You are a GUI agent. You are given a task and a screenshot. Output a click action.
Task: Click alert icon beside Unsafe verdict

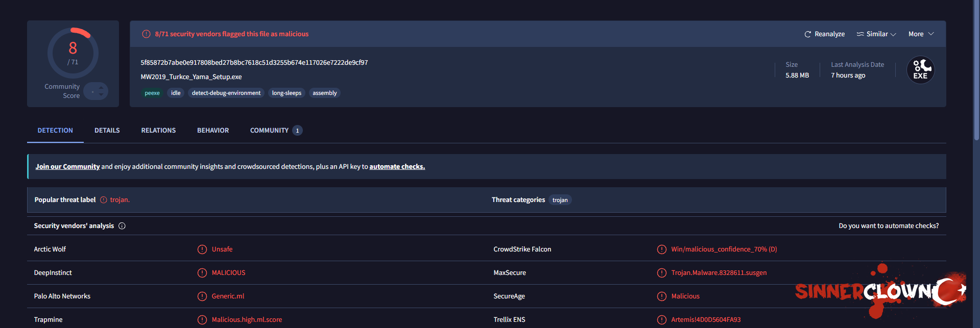point(202,249)
